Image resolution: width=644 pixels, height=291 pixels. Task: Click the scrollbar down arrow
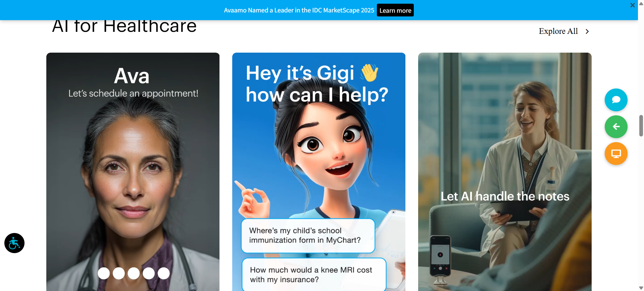coord(641,288)
